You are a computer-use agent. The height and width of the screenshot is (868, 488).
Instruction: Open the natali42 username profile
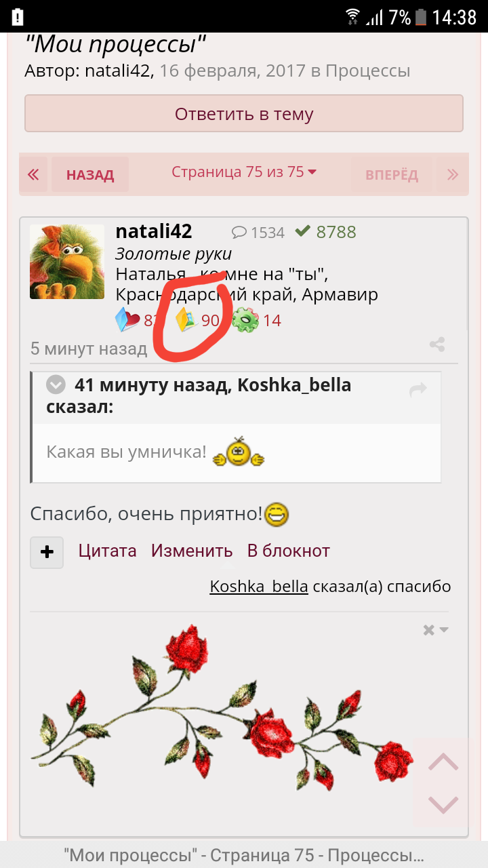154,231
